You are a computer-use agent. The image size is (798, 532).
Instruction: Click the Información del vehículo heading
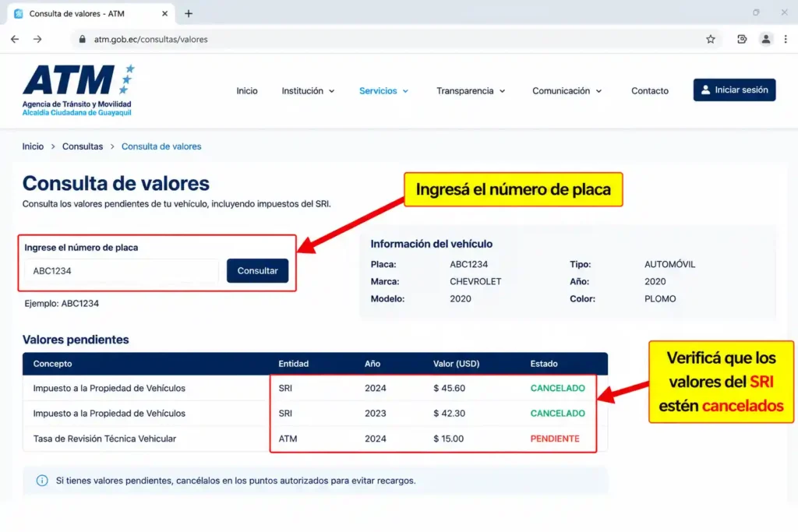coord(432,244)
